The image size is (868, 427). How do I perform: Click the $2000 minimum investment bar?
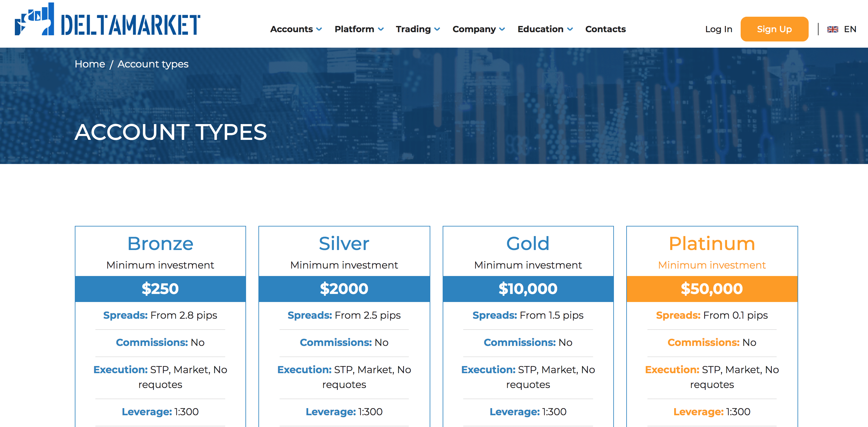344,289
